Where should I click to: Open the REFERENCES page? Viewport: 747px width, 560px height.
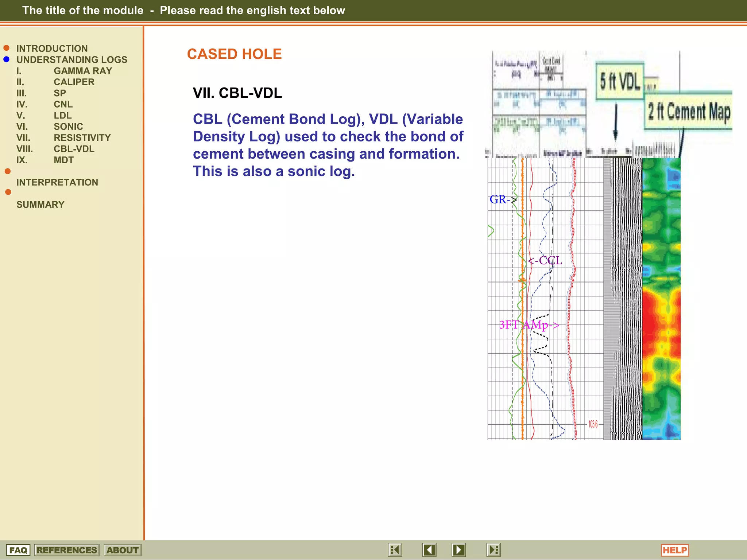click(x=67, y=550)
